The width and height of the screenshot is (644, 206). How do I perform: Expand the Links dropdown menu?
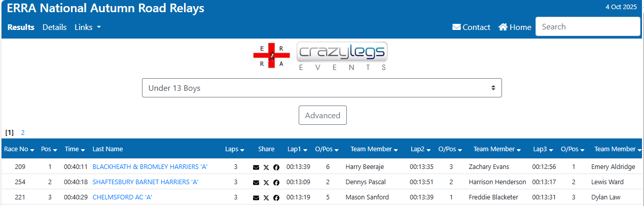(87, 27)
